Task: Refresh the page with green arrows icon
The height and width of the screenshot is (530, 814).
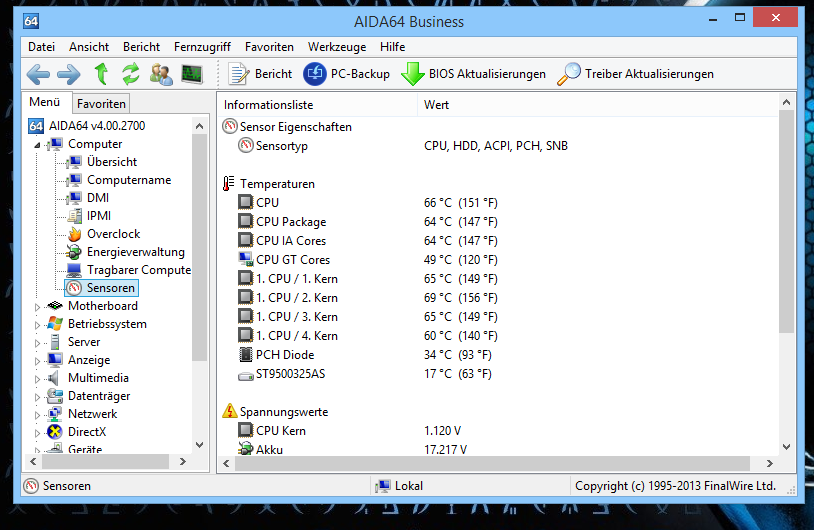Action: (x=131, y=74)
